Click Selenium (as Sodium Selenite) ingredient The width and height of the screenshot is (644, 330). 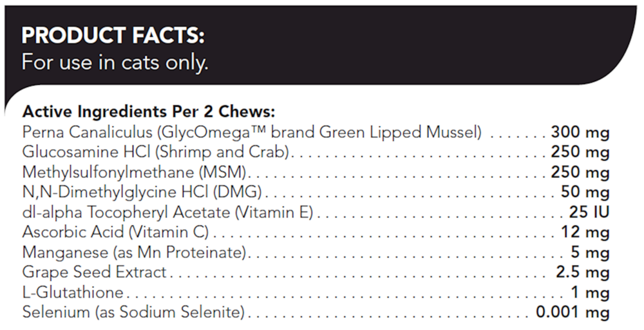pos(133,313)
